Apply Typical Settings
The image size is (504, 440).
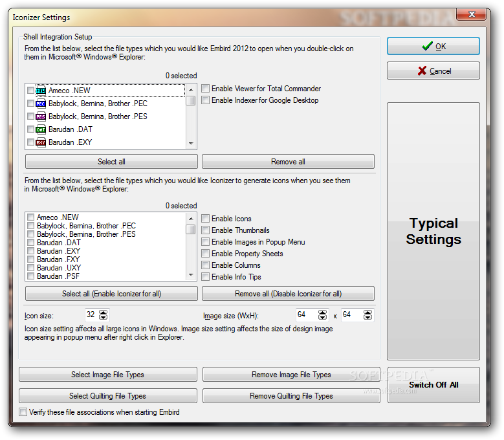433,231
